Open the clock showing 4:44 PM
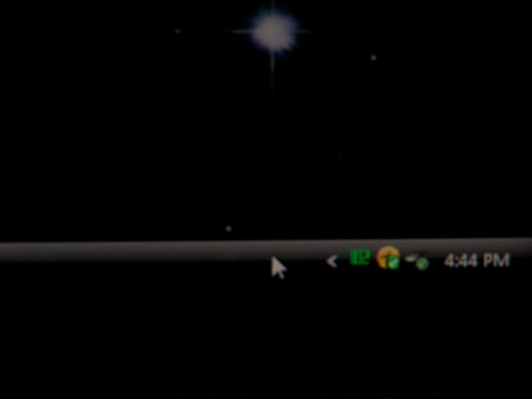Screen dimensions: 532x399 point(476,261)
